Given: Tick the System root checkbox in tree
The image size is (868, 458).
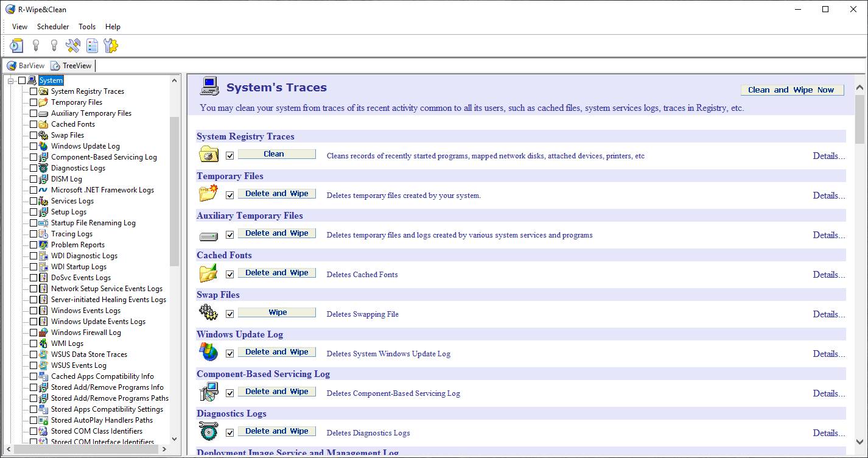Looking at the screenshot, I should (22, 80).
